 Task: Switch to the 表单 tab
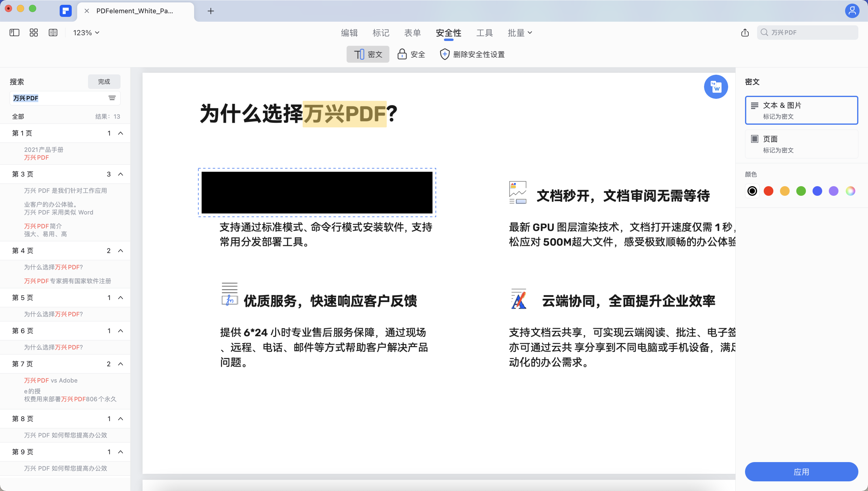coord(413,32)
